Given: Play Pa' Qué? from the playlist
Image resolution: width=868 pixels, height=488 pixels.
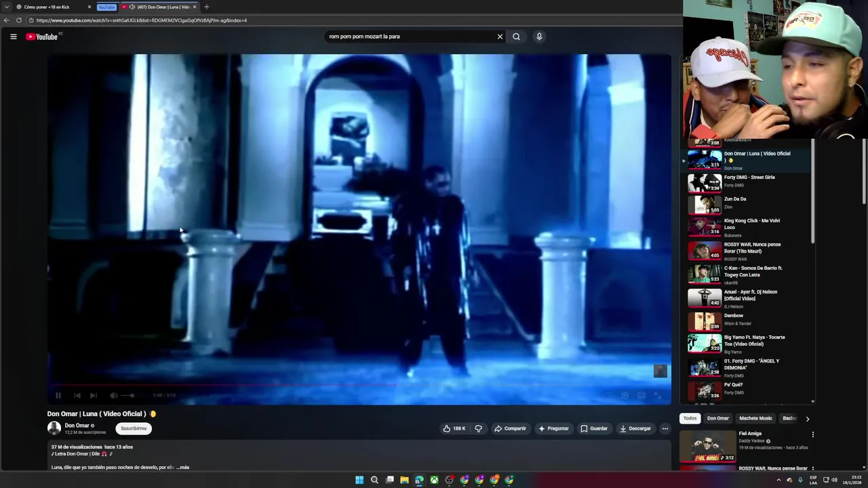Looking at the screenshot, I should [746, 389].
